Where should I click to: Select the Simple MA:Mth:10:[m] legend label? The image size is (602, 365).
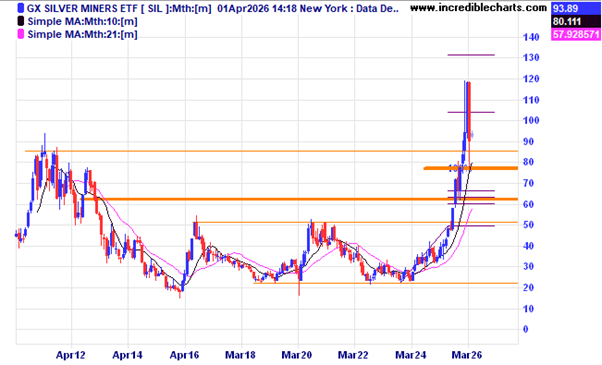point(83,21)
